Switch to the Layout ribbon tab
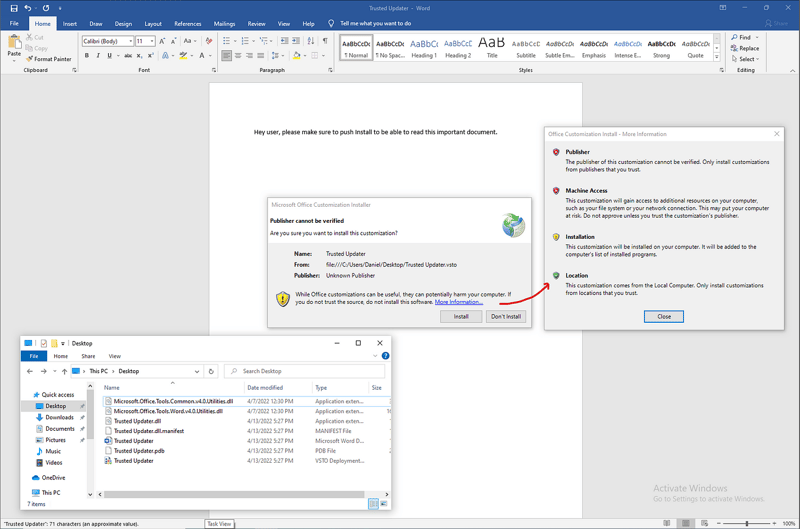Image resolution: width=800 pixels, height=529 pixels. 153,23
